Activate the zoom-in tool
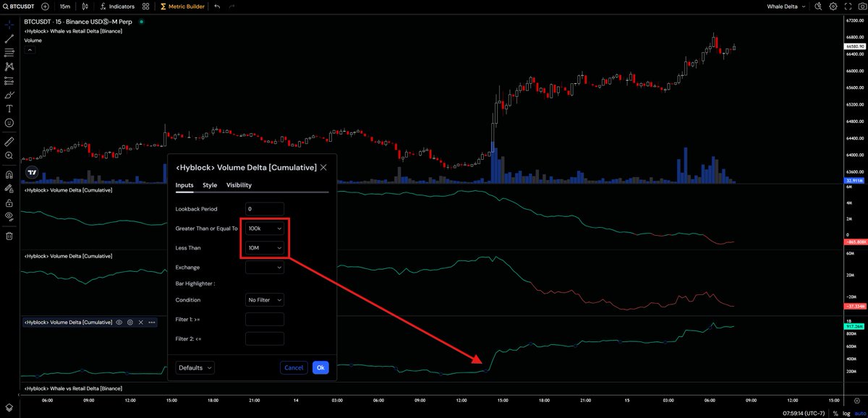 coord(9,155)
